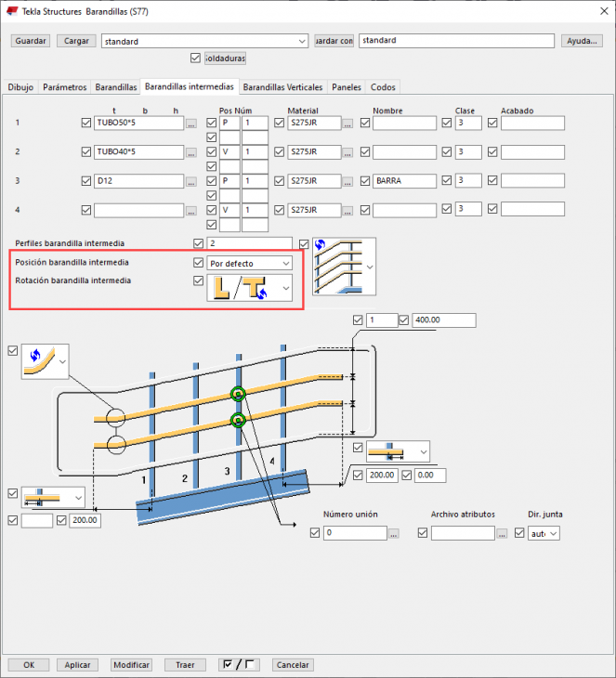The height and width of the screenshot is (678, 616).
Task: Toggle checkbox before BARRA name field
Action: [x=365, y=181]
